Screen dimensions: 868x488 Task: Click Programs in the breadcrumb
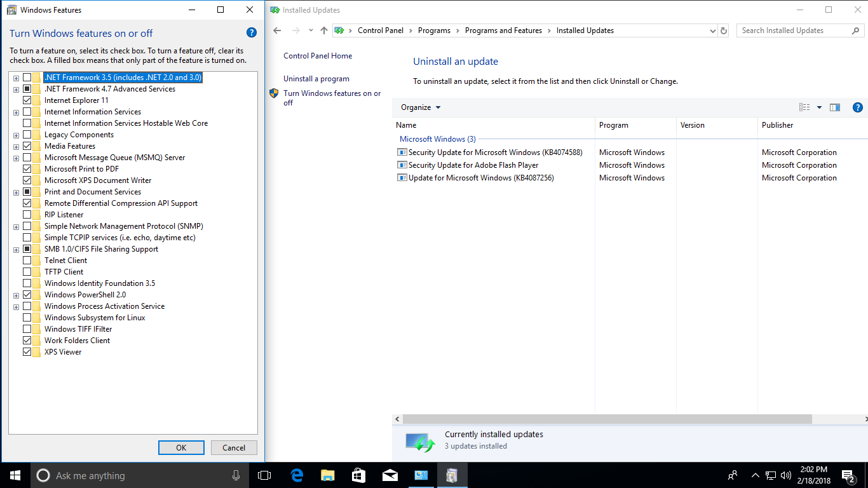pyautogui.click(x=434, y=30)
